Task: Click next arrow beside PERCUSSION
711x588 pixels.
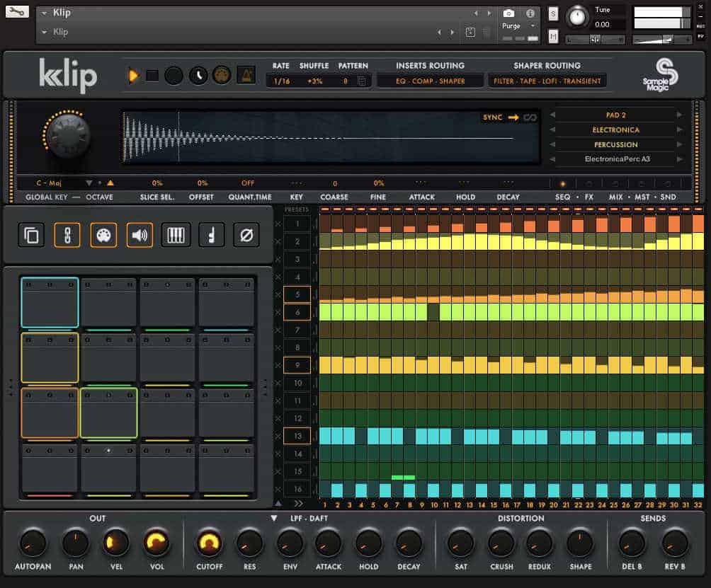Action: pyautogui.click(x=679, y=144)
